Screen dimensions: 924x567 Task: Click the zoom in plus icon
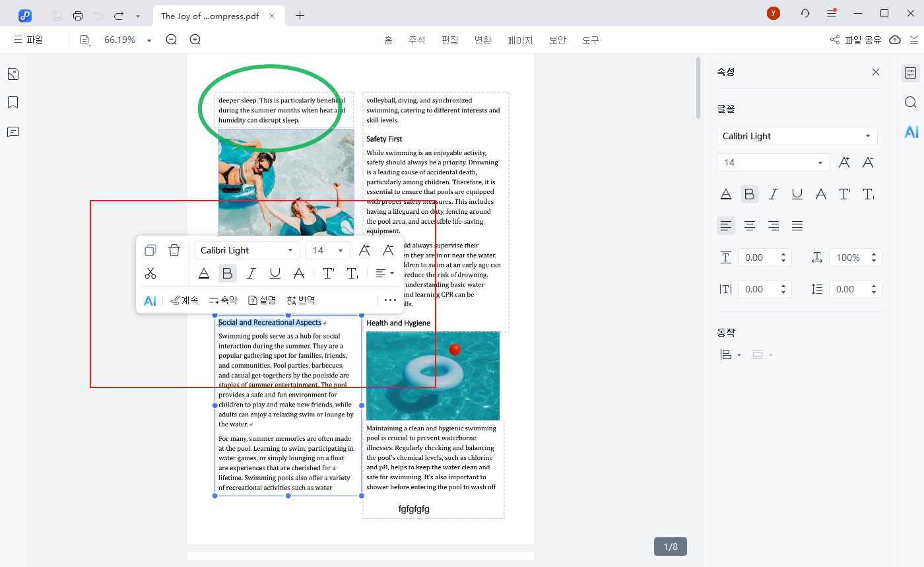tap(195, 40)
